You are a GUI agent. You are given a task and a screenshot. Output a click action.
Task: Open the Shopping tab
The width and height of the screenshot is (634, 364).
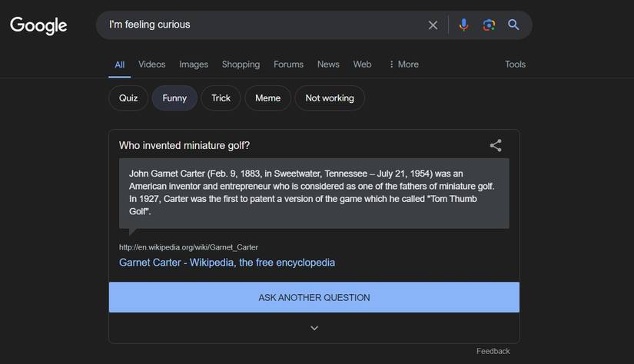(x=241, y=65)
